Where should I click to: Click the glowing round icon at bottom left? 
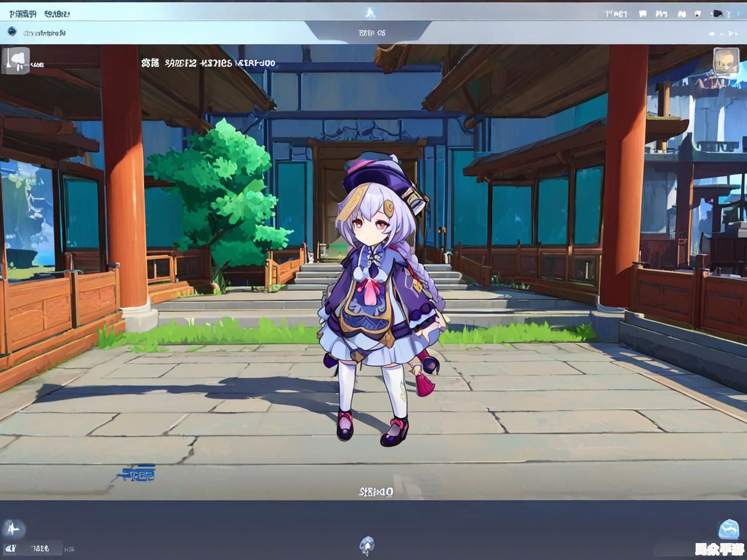pos(13,529)
